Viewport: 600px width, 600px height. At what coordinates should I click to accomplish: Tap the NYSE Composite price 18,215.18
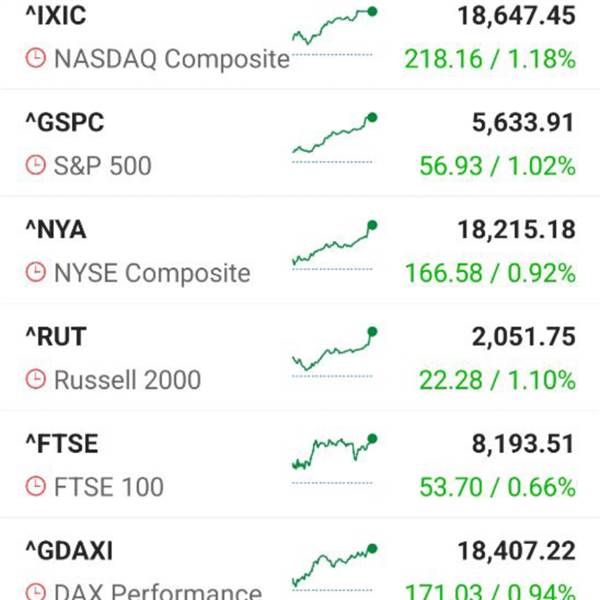[x=517, y=230]
